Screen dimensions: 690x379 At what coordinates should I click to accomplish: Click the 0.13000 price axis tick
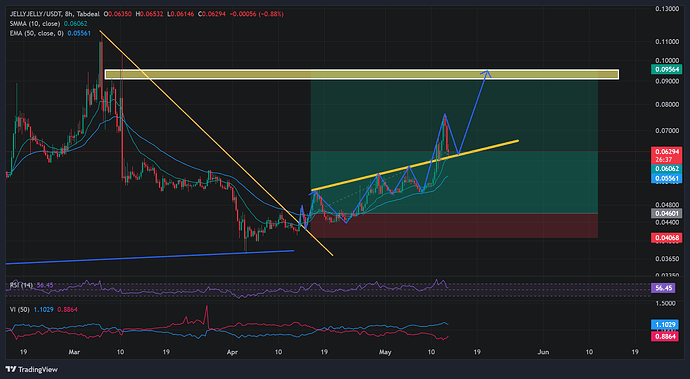(666, 8)
